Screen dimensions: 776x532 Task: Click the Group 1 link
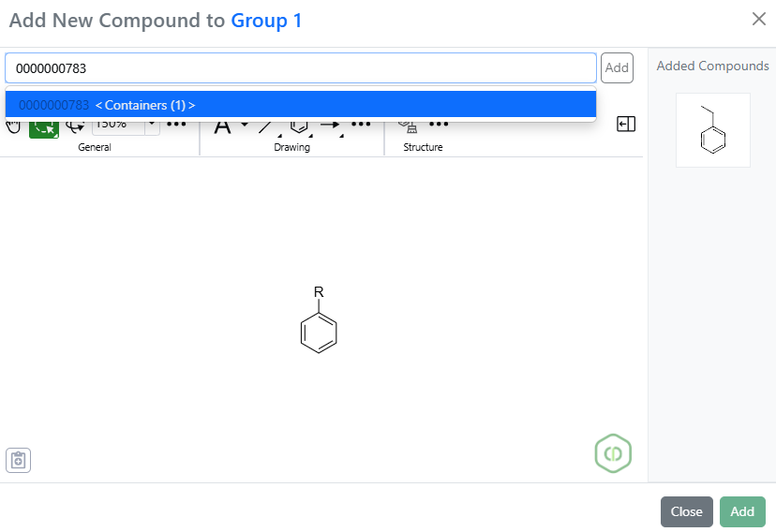[x=266, y=21]
